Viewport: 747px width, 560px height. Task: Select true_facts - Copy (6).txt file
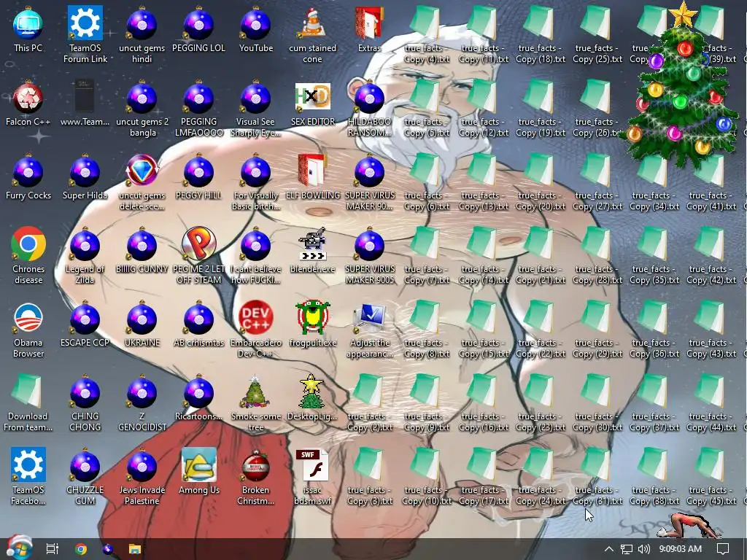point(426,182)
